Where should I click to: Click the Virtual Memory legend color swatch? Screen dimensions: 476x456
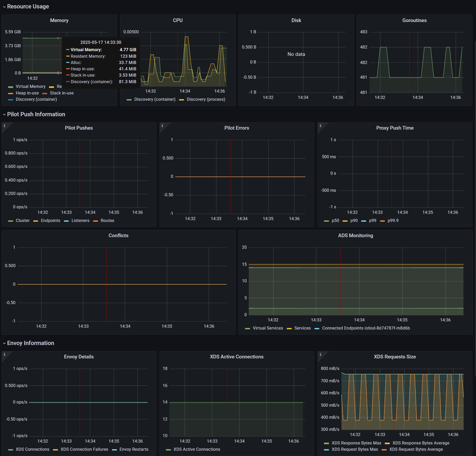[x=10, y=87]
